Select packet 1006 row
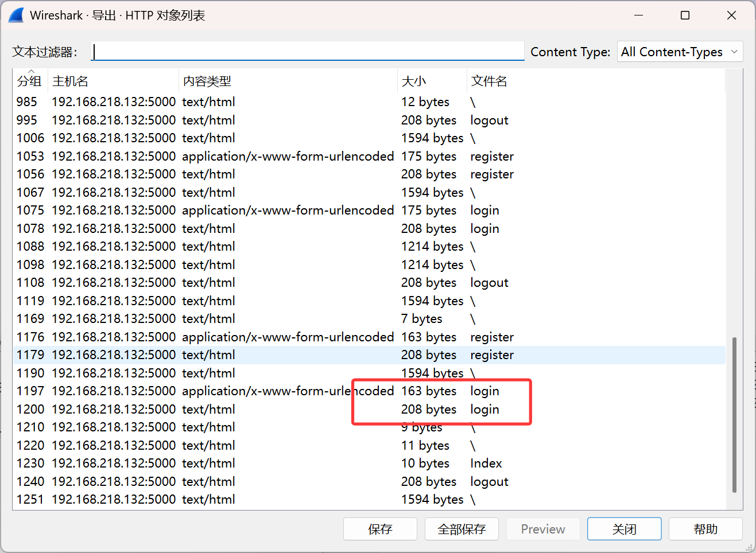The width and height of the screenshot is (756, 553). (369, 138)
